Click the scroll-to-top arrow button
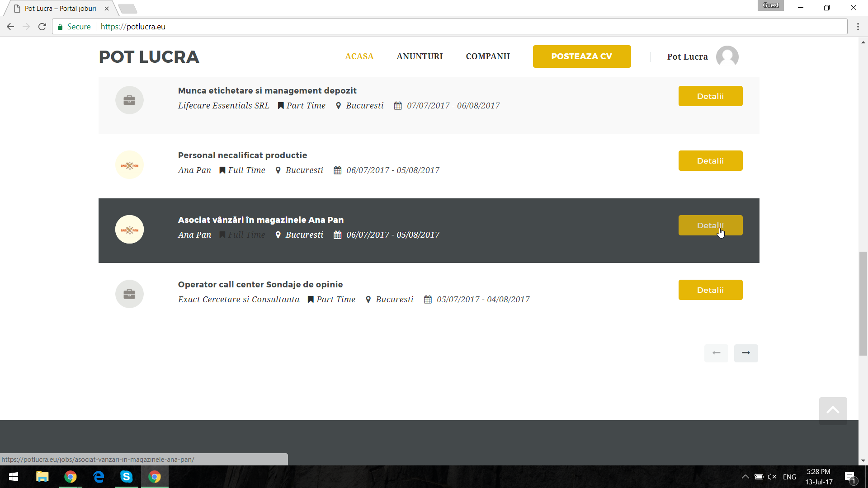868x488 pixels. 833,410
